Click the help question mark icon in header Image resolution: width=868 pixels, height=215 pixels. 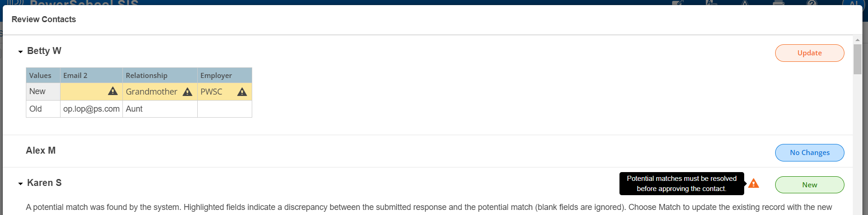[x=812, y=3]
